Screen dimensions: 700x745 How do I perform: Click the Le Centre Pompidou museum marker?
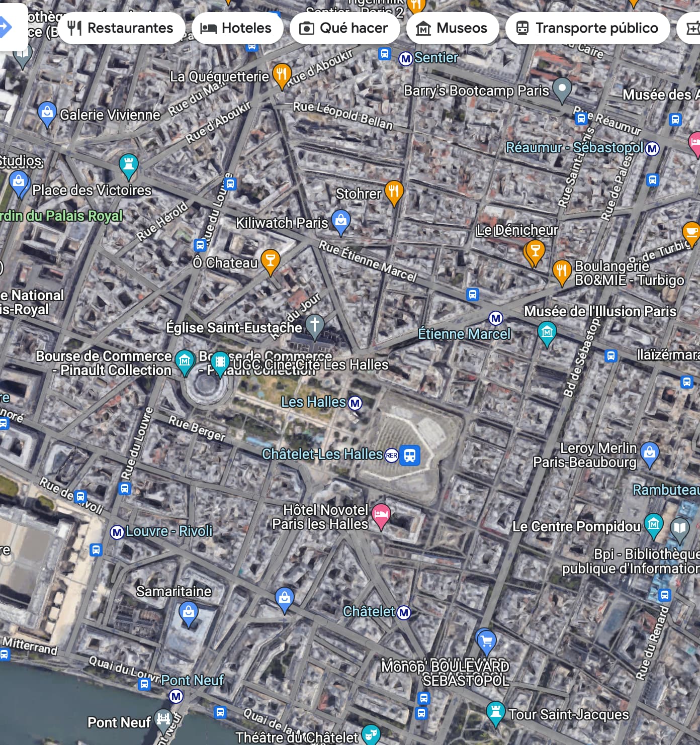point(653,524)
